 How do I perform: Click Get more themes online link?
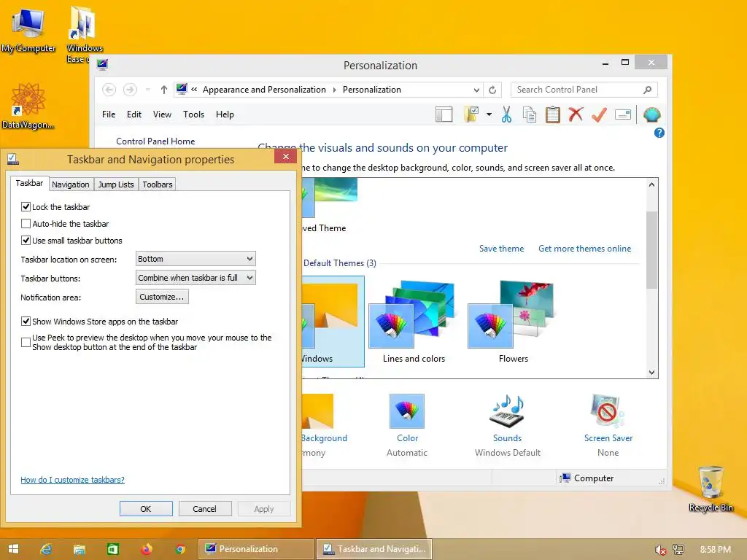point(584,249)
